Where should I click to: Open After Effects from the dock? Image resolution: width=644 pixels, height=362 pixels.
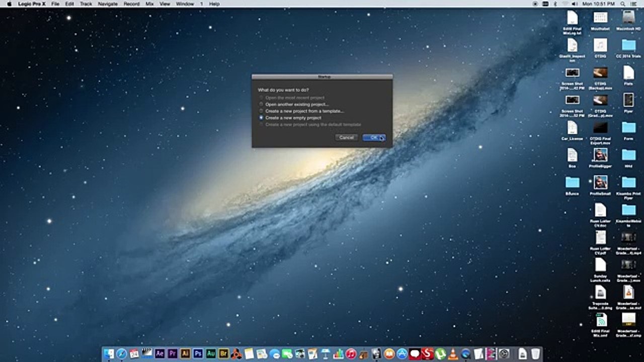[x=160, y=354]
